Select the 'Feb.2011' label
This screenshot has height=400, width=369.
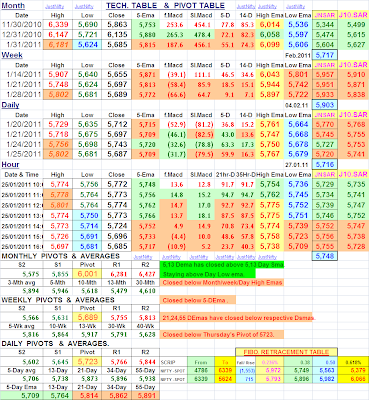298,56
